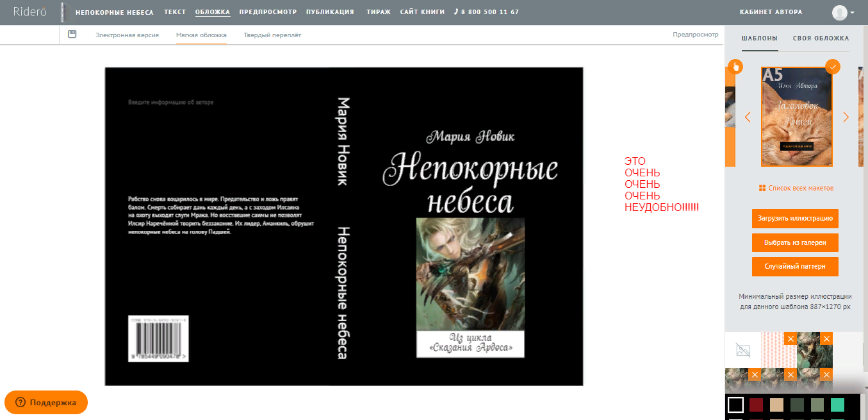Open the Поддержка support chat button

pyautogui.click(x=46, y=403)
